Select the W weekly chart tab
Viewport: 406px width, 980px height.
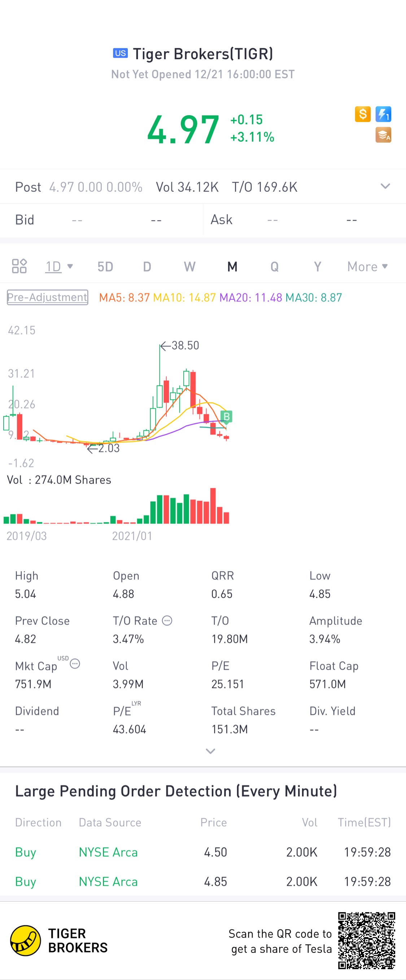(189, 267)
